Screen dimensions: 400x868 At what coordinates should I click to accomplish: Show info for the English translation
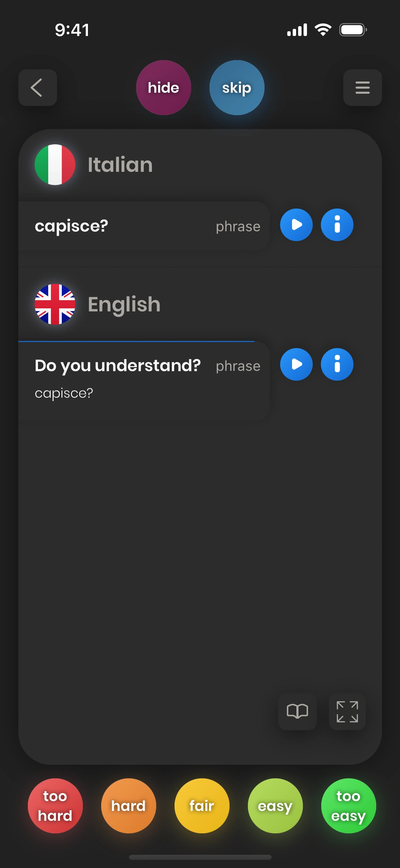pyautogui.click(x=337, y=364)
